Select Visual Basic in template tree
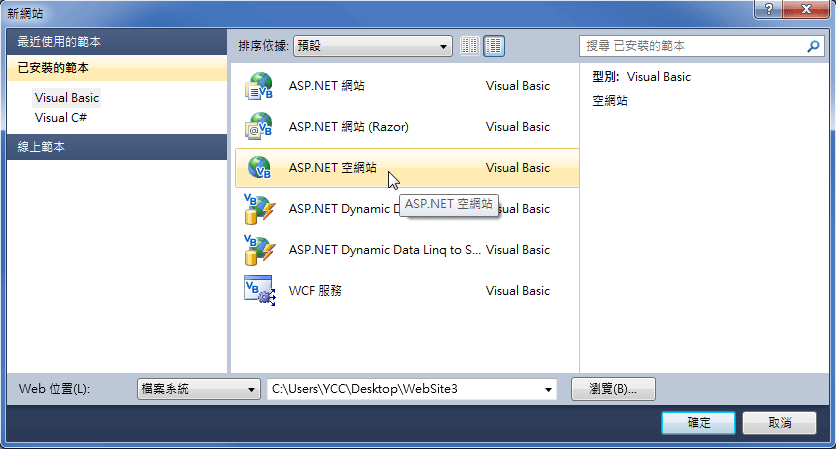Screen dimensions: 836x449 pyautogui.click(x=67, y=98)
